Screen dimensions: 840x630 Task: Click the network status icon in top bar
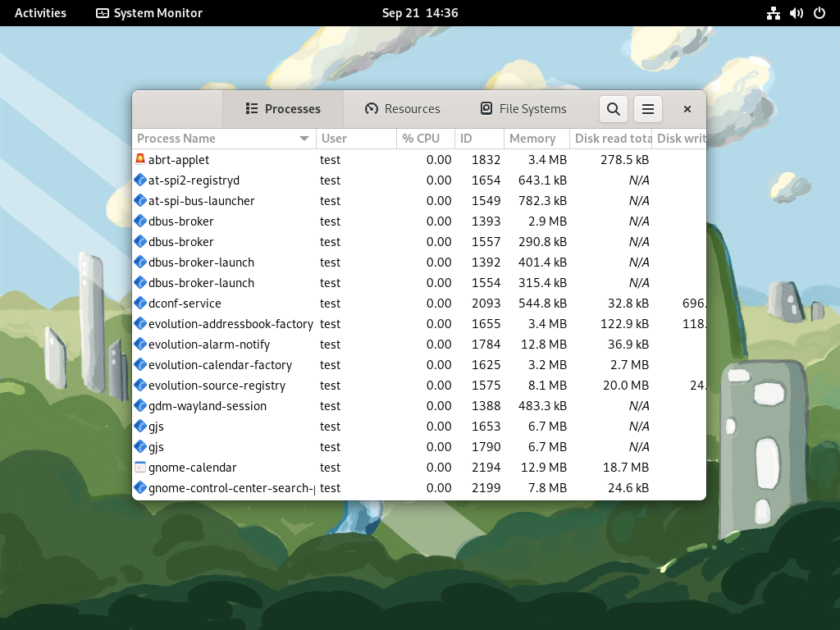(x=773, y=13)
